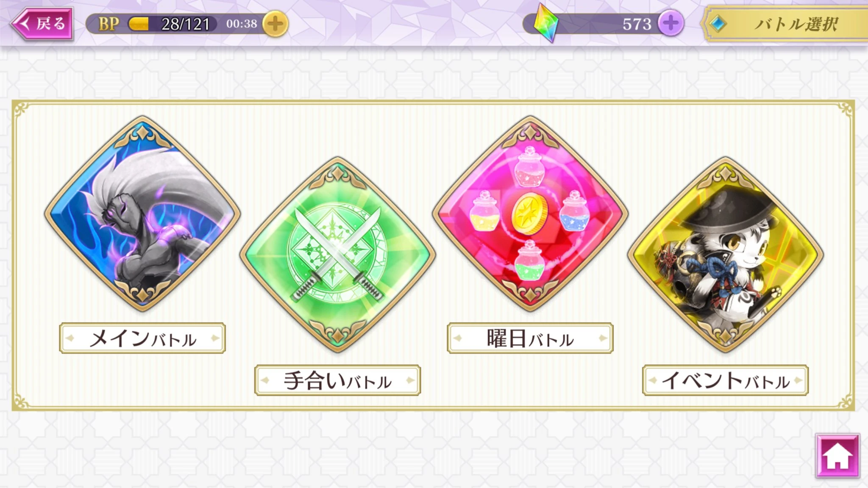Add gems with the purple plus button
Screen dimensions: 868x488
point(670,23)
